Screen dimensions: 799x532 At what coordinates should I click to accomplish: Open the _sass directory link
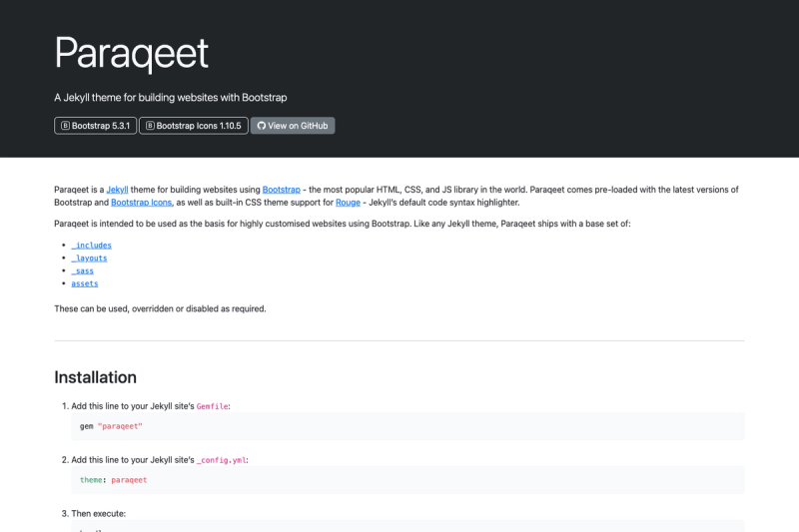(x=83, y=270)
